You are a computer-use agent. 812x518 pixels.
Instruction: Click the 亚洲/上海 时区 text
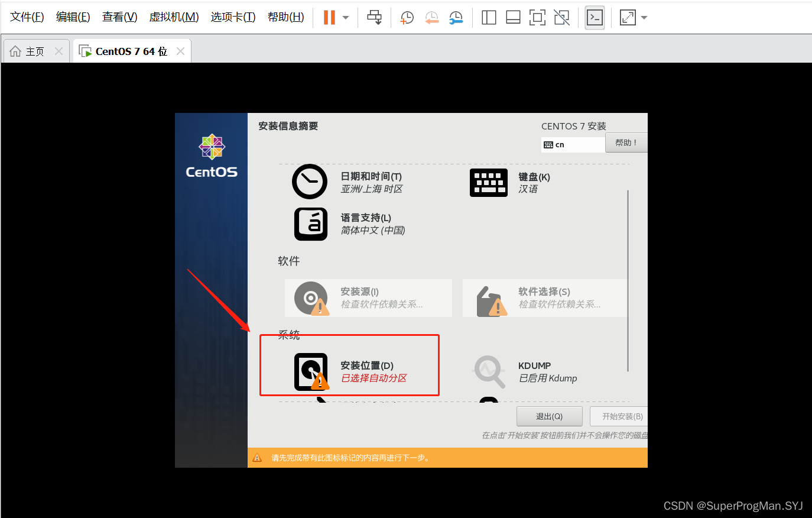pos(372,189)
